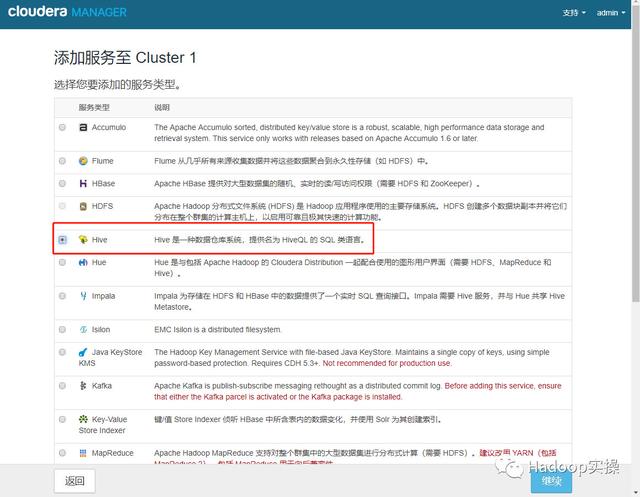Select the Hue radio button

62,262
